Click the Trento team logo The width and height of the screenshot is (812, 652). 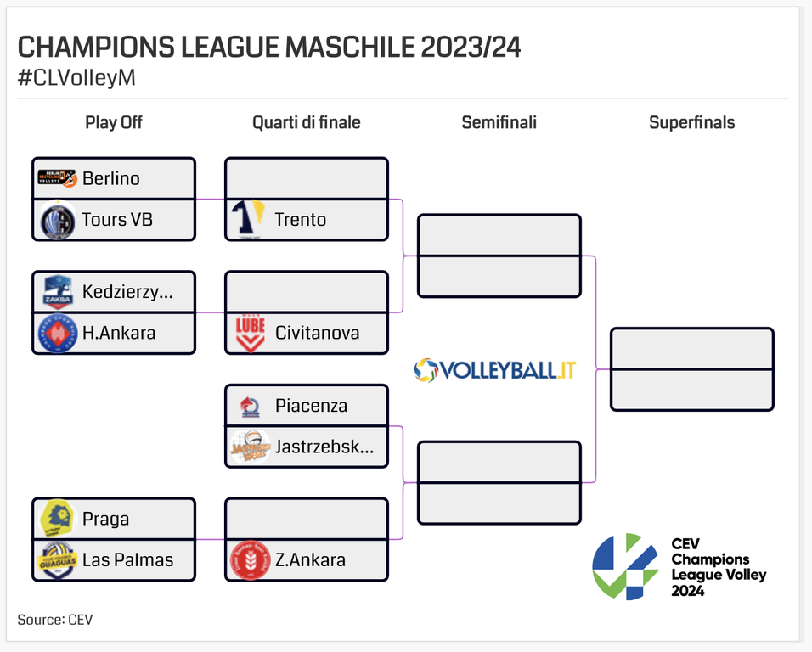250,220
